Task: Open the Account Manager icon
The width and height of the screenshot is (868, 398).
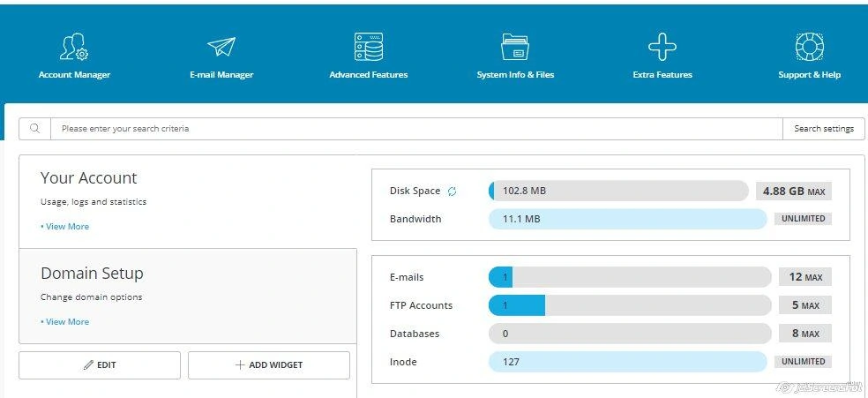Action: (74, 47)
